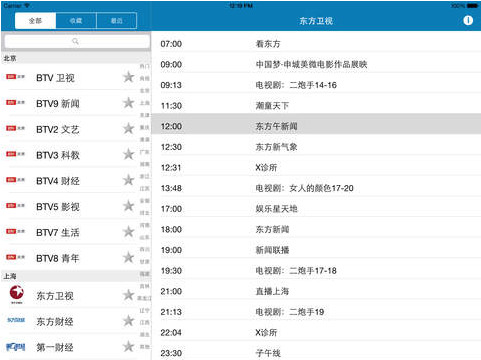Click the BTV logo beside BTV5 影视
The image size is (481, 360).
click(15, 206)
